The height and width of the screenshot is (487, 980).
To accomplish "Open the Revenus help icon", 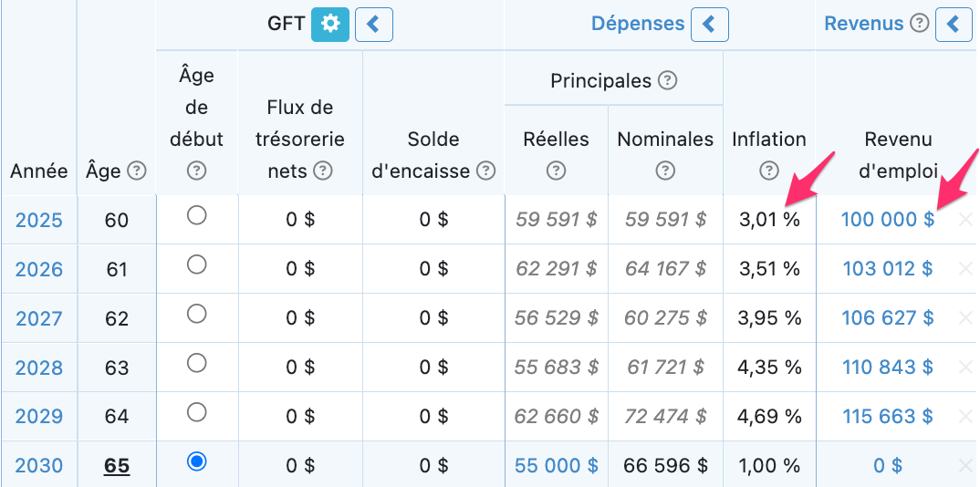I will click(x=919, y=24).
